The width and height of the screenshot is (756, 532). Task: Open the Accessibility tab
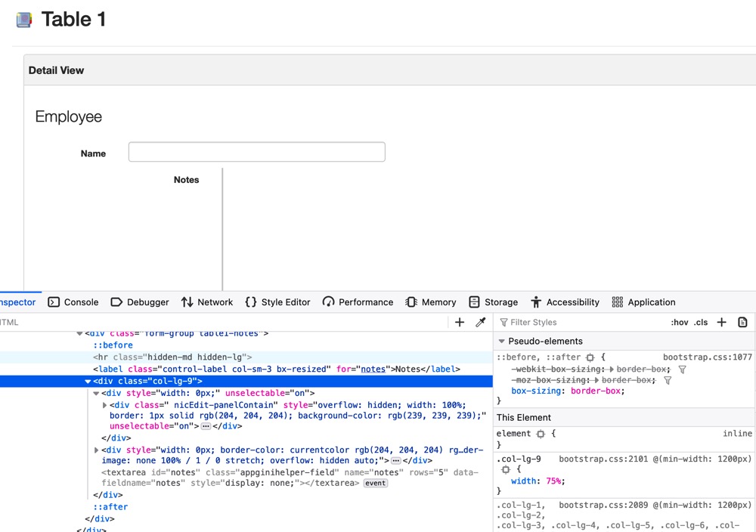pyautogui.click(x=565, y=302)
